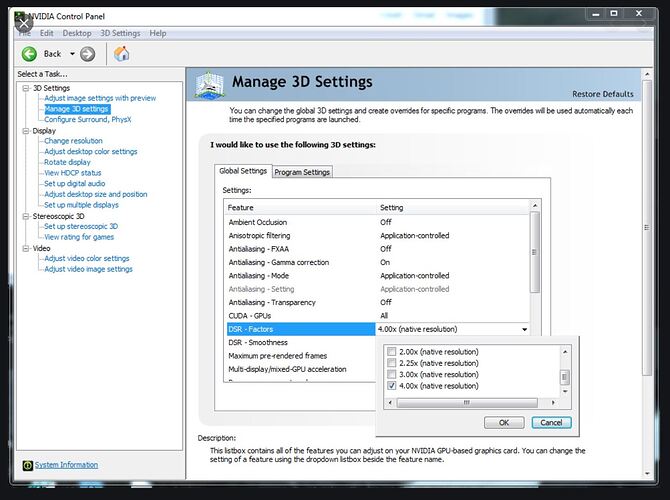670x500 pixels.
Task: Select Manage 3D settings in task tree
Action: pos(77,109)
